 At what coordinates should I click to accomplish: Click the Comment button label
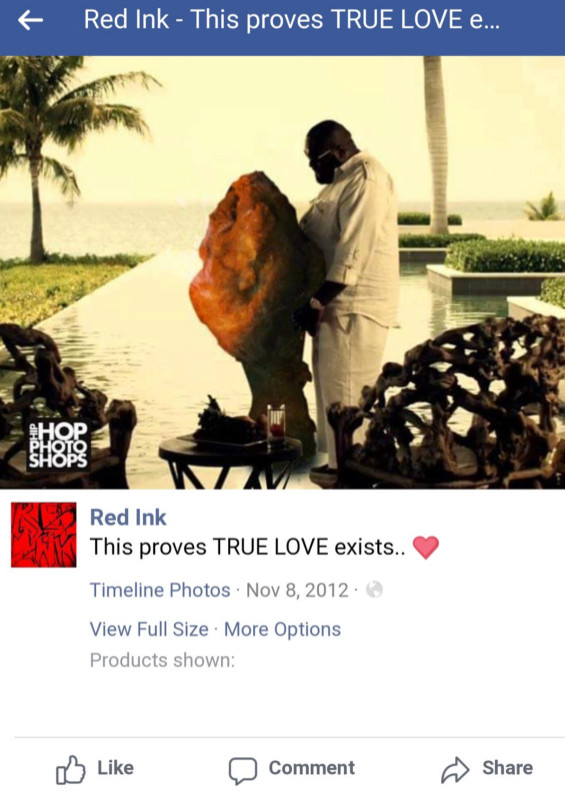click(x=312, y=768)
